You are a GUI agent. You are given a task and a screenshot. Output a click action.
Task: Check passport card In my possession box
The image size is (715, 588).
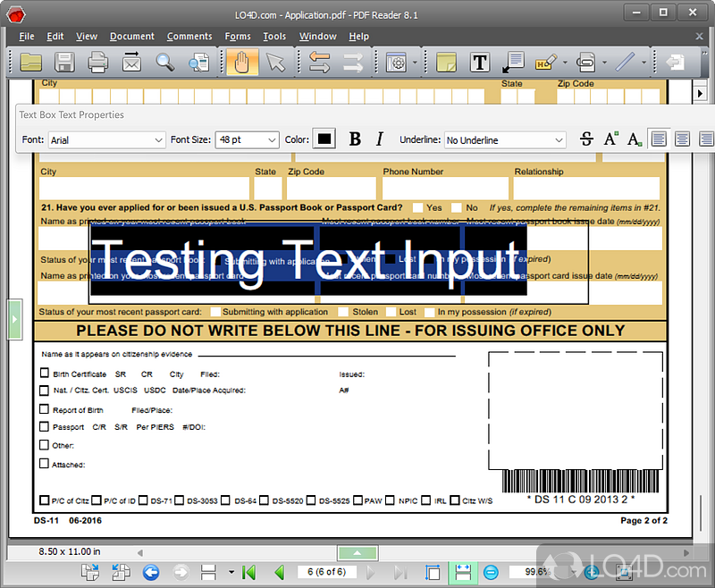(429, 312)
